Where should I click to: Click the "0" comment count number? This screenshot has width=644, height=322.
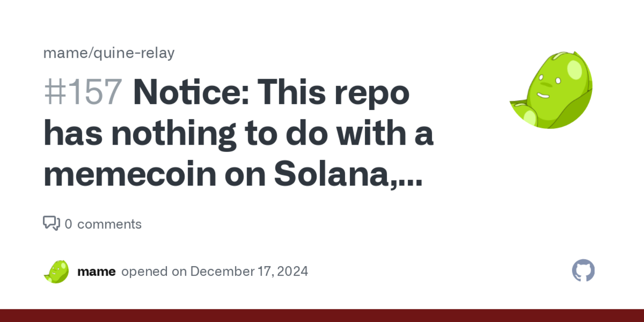click(x=68, y=224)
